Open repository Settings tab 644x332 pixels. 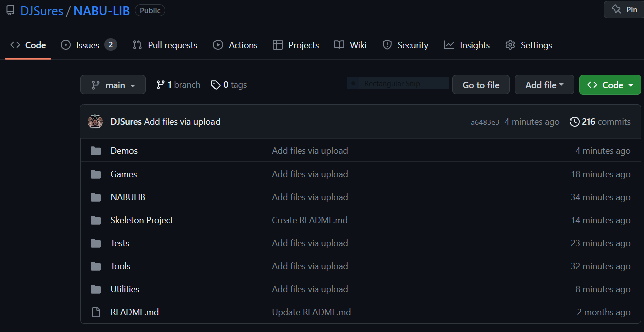(x=528, y=45)
